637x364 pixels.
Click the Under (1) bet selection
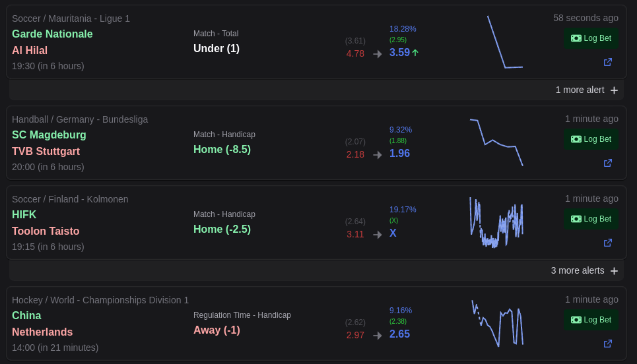click(217, 48)
